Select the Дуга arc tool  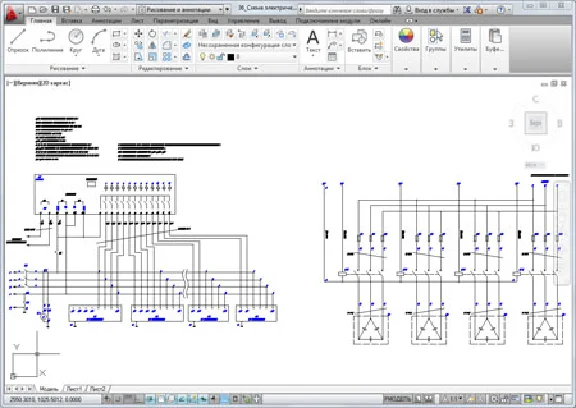click(98, 41)
